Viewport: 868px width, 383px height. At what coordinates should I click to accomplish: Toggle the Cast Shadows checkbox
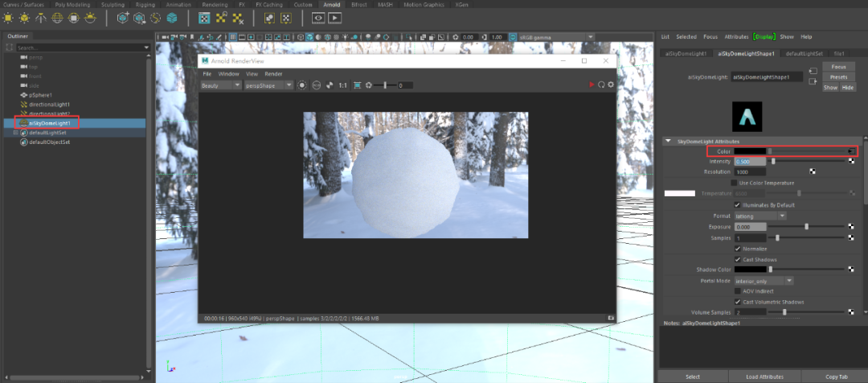tap(738, 259)
